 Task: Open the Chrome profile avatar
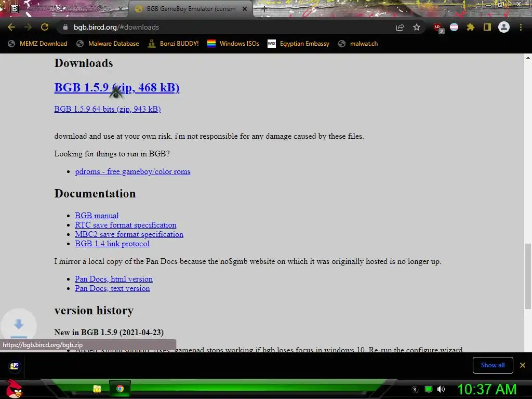[504, 27]
